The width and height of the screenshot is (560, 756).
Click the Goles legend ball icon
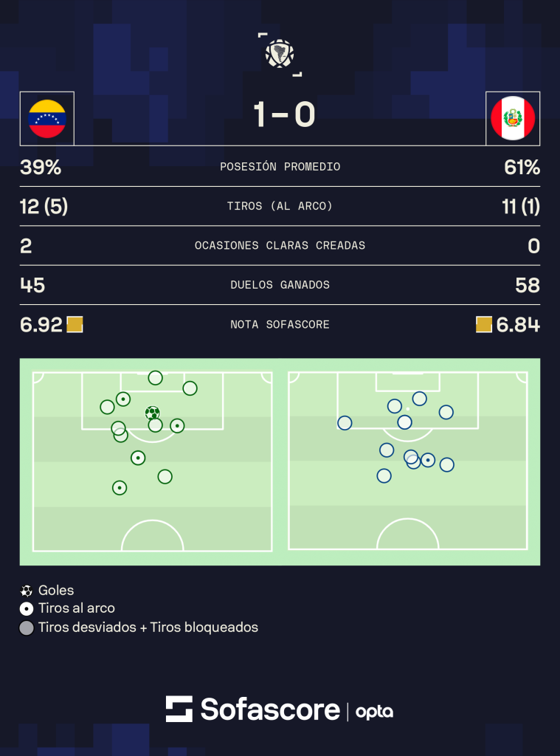[x=27, y=590]
